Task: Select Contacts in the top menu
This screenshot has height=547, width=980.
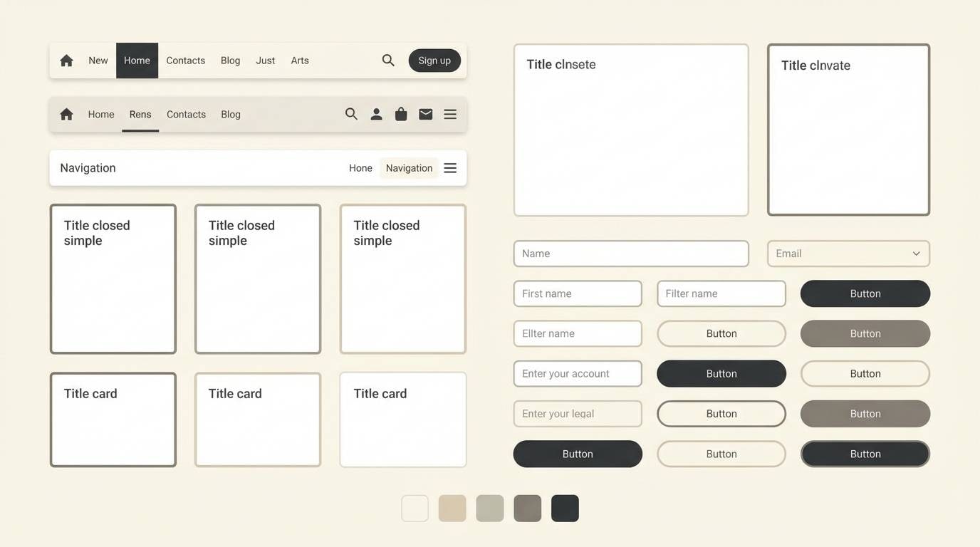Action: click(185, 59)
